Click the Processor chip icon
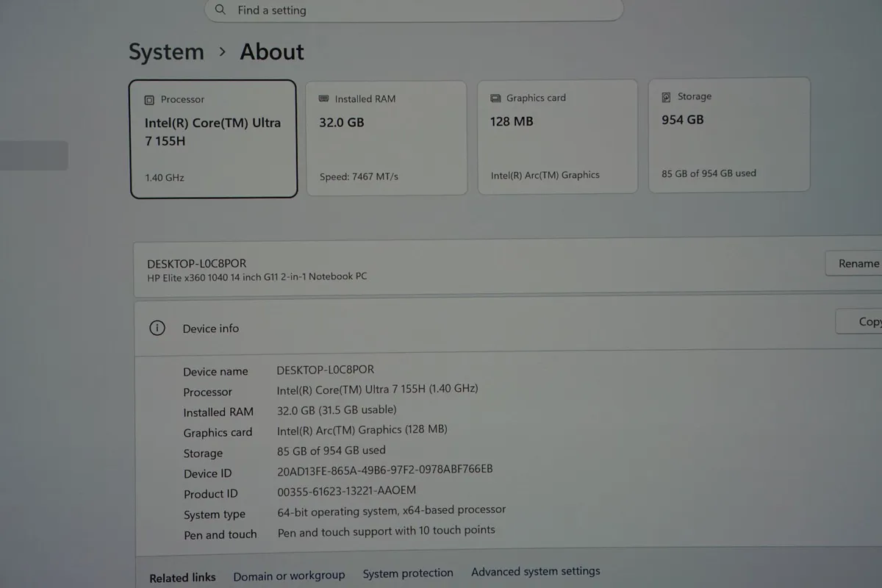This screenshot has width=882, height=588. click(x=149, y=100)
